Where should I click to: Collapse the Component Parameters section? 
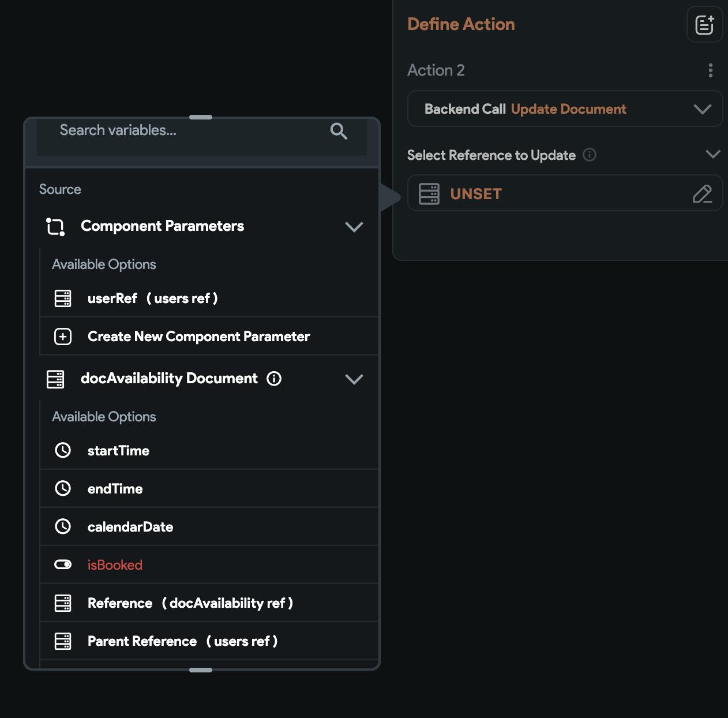pyautogui.click(x=354, y=227)
